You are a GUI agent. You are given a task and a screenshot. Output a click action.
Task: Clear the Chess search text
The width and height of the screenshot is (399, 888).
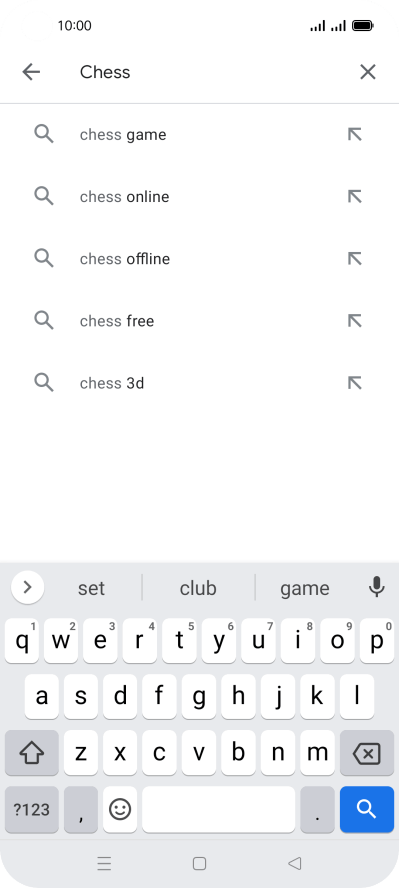[x=368, y=72]
